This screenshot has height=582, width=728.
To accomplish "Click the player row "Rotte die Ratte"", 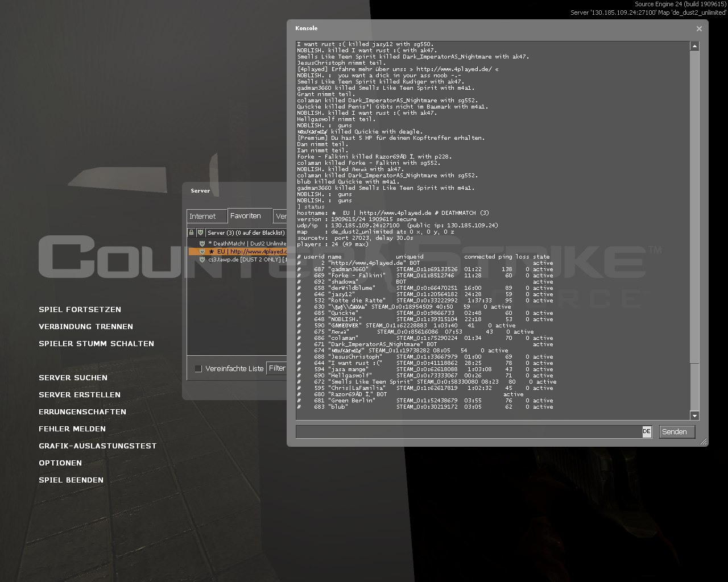I will 425,301.
